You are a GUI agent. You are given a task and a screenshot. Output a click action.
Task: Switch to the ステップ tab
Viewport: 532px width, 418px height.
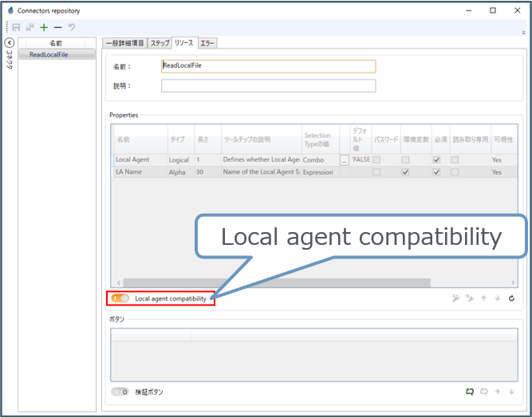[160, 43]
